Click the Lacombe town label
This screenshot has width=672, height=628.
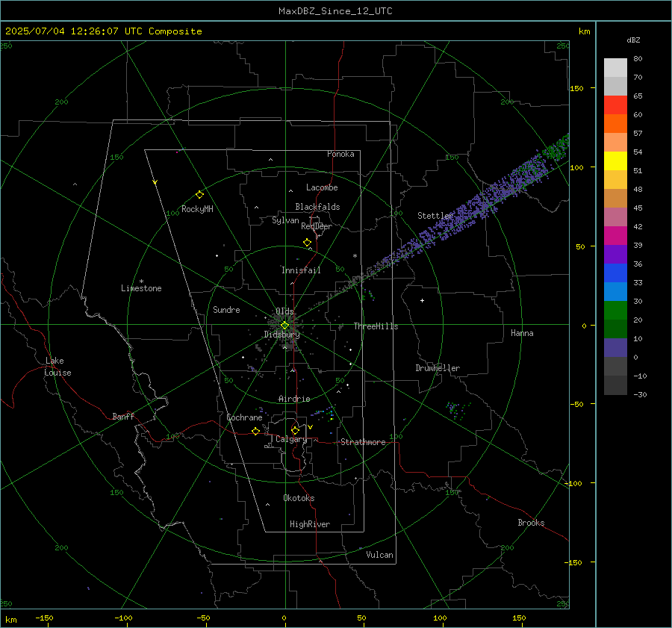(322, 187)
